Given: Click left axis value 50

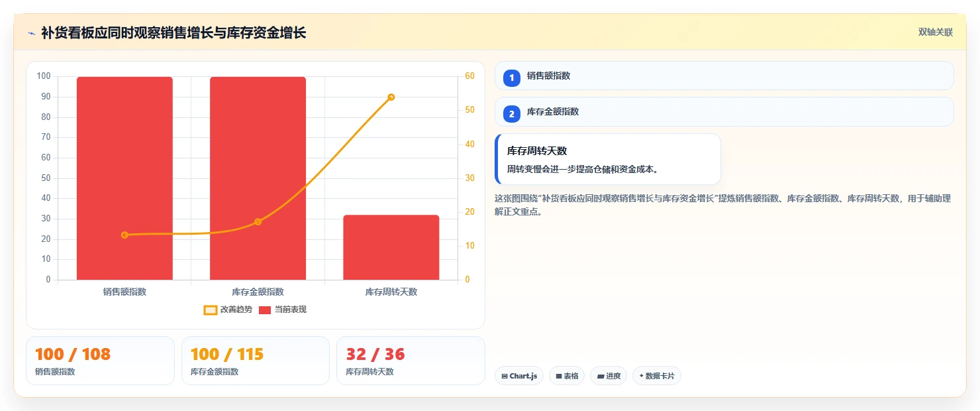Looking at the screenshot, I should (46, 178).
